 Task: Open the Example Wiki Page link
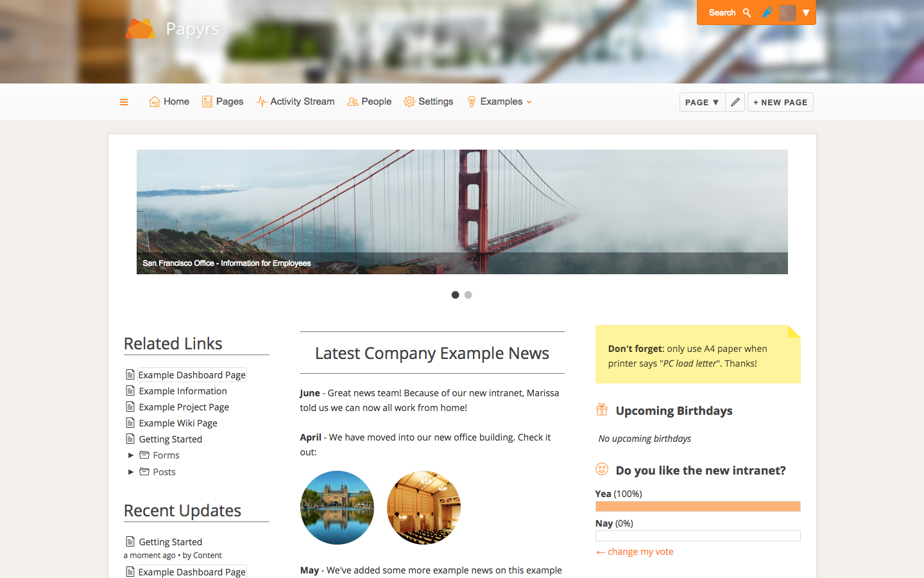[x=178, y=423]
